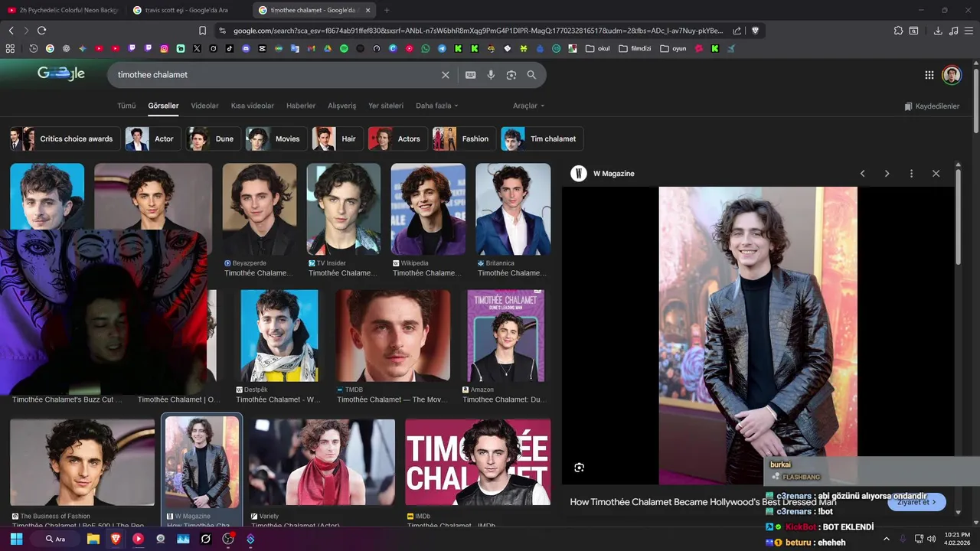Viewport: 980px width, 551px height.
Task: Show hidden system tray icons
Action: coord(887,539)
